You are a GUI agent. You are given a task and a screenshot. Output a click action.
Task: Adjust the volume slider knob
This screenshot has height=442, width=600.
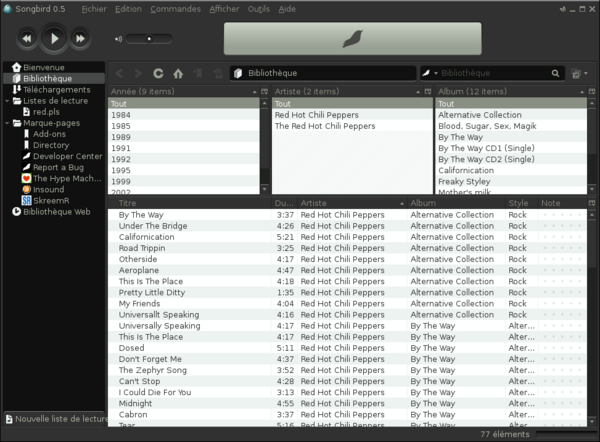coord(149,39)
